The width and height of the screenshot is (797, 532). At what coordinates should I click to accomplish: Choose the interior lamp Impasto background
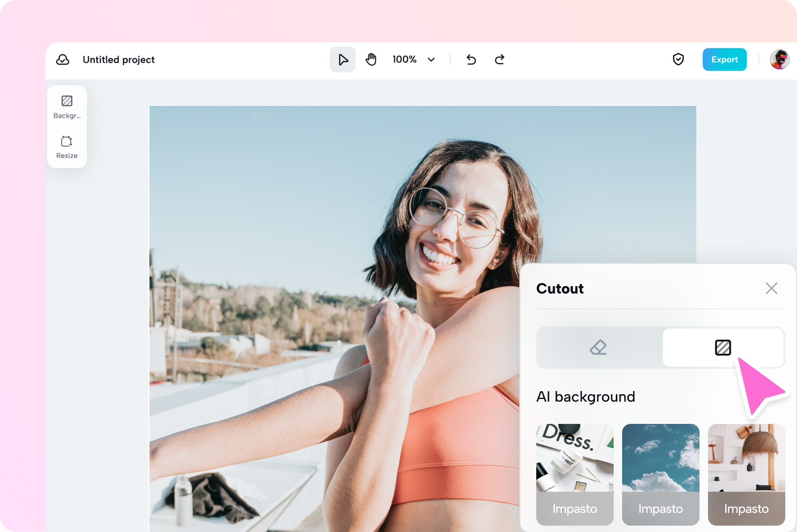pos(747,475)
